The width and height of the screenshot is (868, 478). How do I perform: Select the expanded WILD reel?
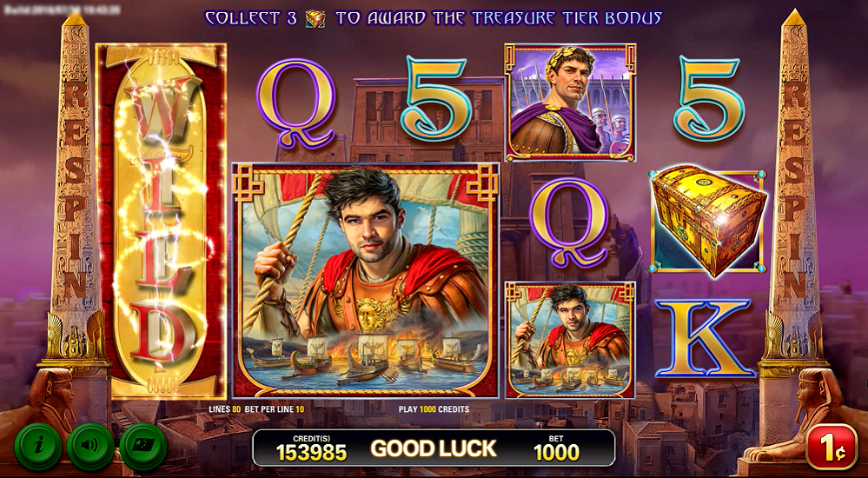point(161,221)
